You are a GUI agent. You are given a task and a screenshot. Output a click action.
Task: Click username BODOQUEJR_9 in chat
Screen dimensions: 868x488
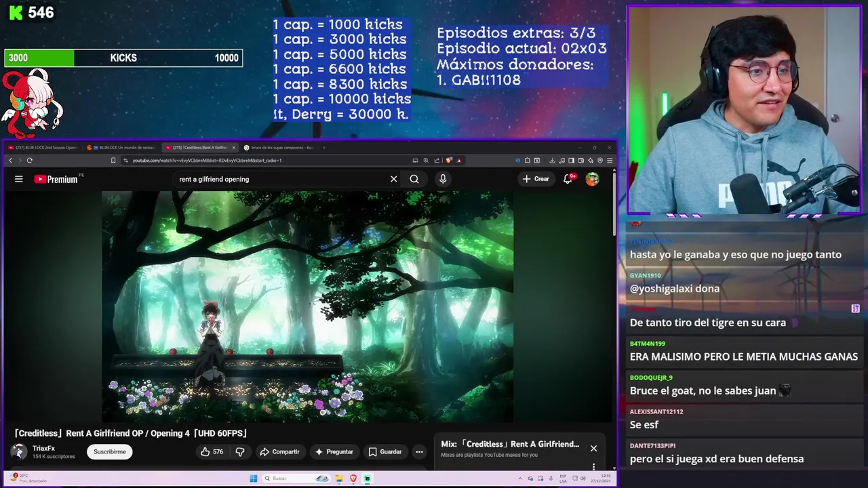click(x=651, y=378)
